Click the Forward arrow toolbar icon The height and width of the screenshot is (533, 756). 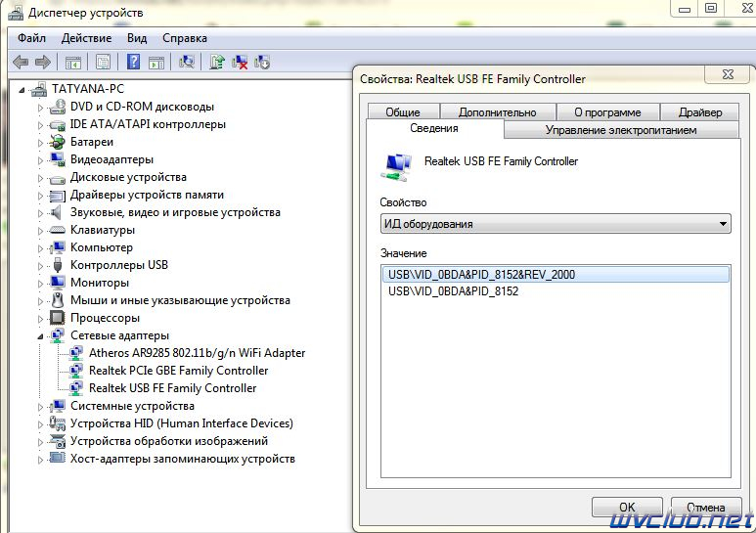point(43,63)
